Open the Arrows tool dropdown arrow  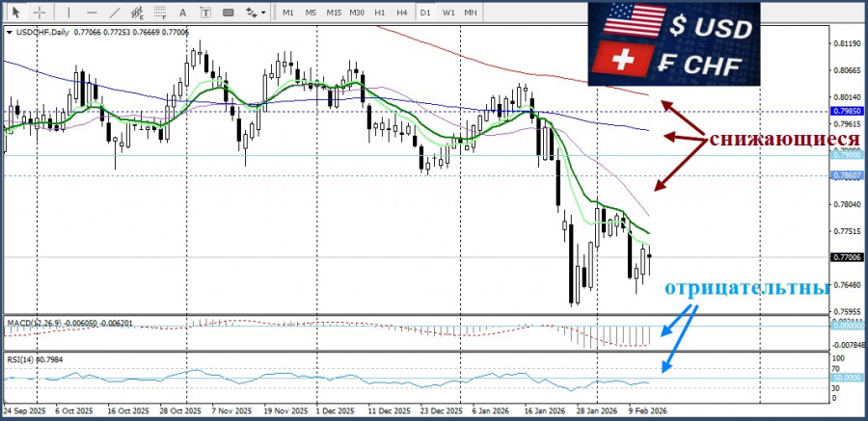[x=263, y=13]
